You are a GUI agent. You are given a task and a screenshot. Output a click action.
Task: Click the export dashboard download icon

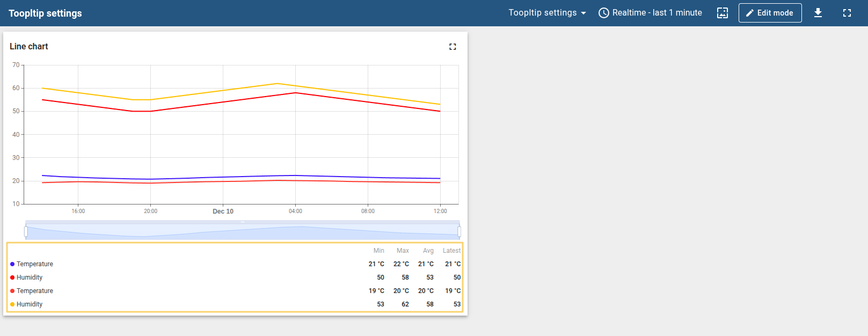818,13
